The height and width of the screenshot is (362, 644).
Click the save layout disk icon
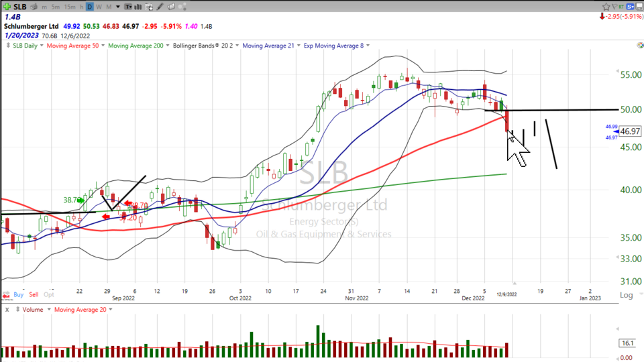pyautogui.click(x=639, y=7)
